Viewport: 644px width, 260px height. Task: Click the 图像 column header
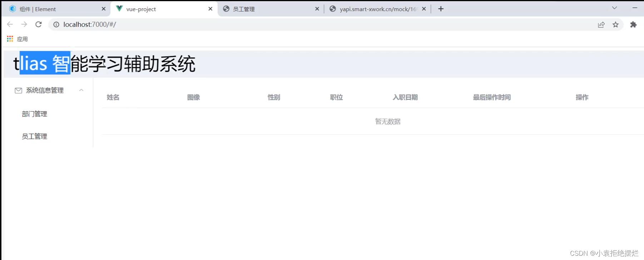[193, 97]
